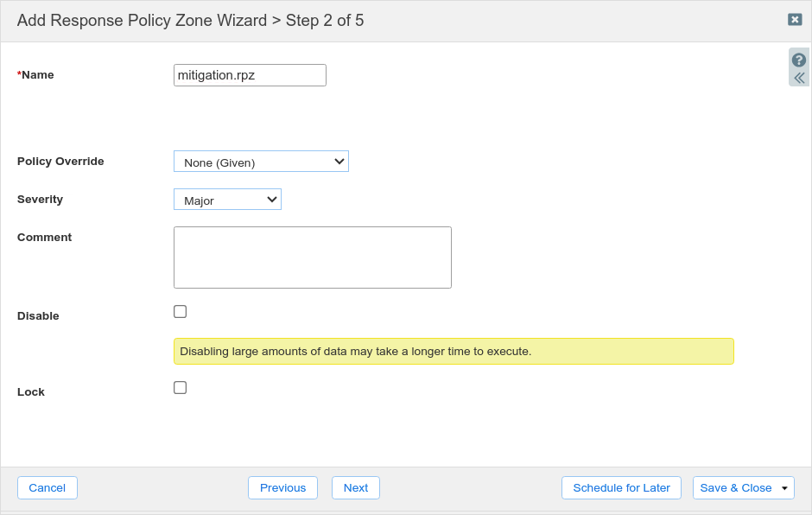The width and height of the screenshot is (812, 515).
Task: Click the Comment field label
Action: tap(44, 238)
